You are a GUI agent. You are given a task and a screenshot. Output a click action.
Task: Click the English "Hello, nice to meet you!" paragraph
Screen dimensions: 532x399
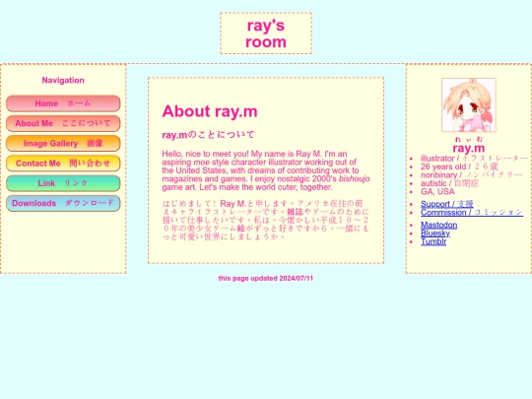click(266, 170)
